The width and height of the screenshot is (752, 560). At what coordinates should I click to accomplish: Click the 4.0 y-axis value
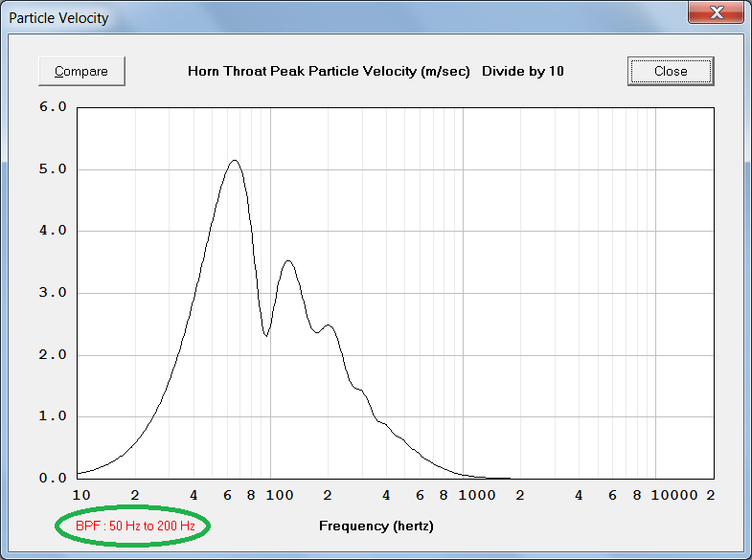tap(53, 231)
